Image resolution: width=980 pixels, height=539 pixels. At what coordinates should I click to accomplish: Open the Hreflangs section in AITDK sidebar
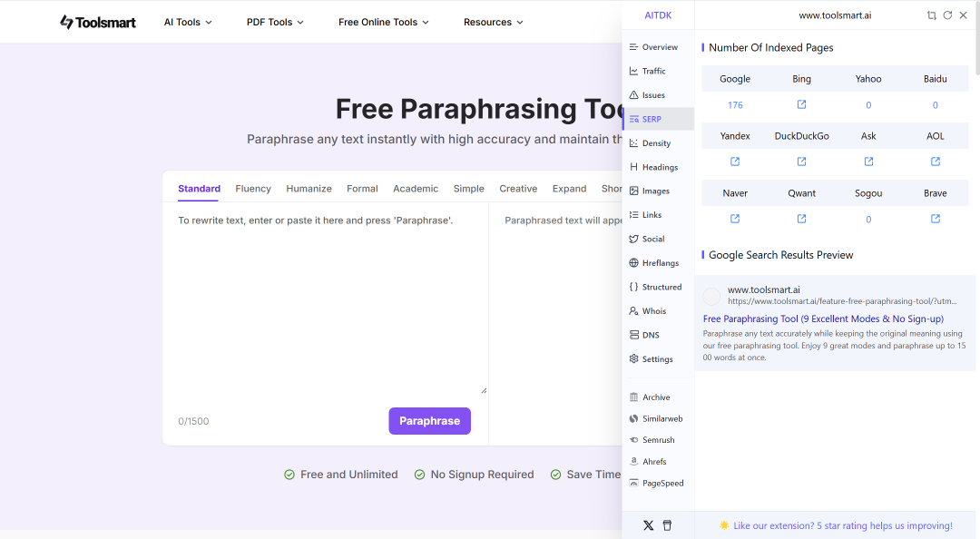point(658,262)
